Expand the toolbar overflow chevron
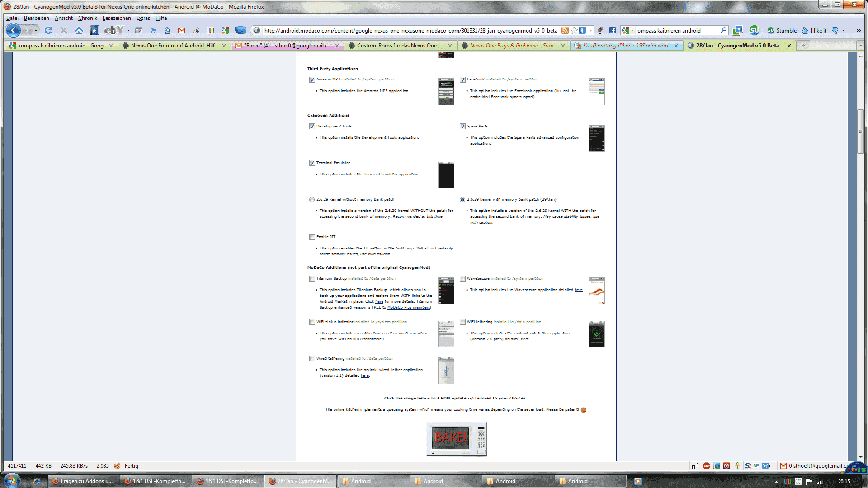Image resolution: width=868 pixels, height=488 pixels. (x=859, y=30)
